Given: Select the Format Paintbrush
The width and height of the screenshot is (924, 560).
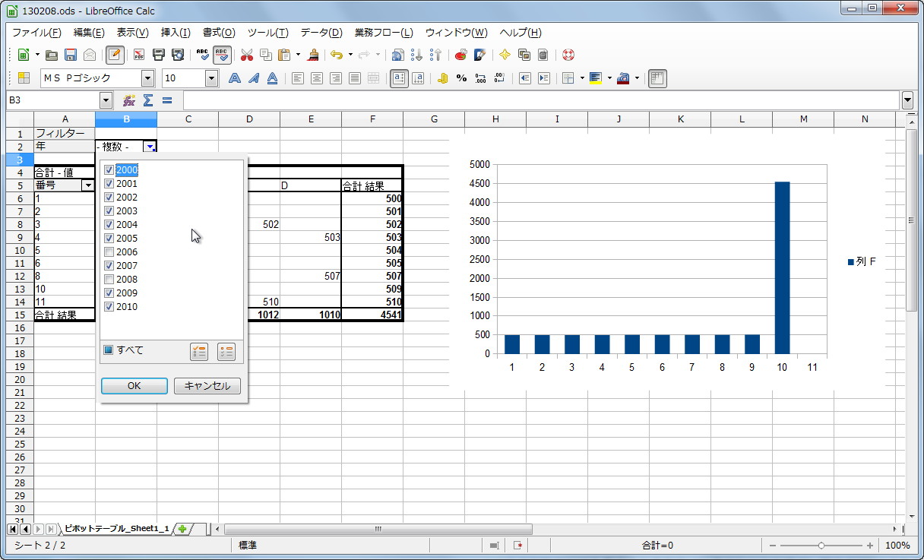Looking at the screenshot, I should [313, 55].
